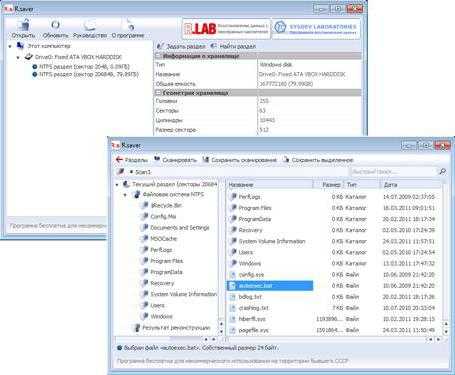Click folder icon of ProgramData in file list

tap(233, 219)
